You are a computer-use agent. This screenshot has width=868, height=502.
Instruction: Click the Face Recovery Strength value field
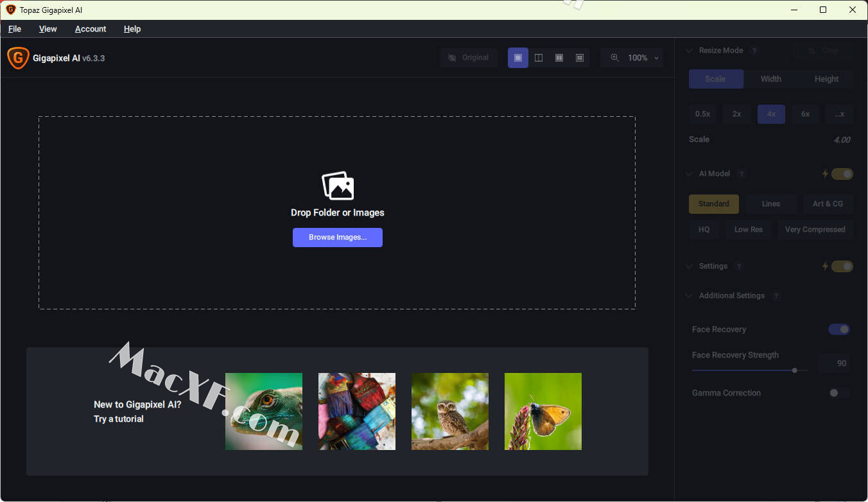tap(835, 363)
